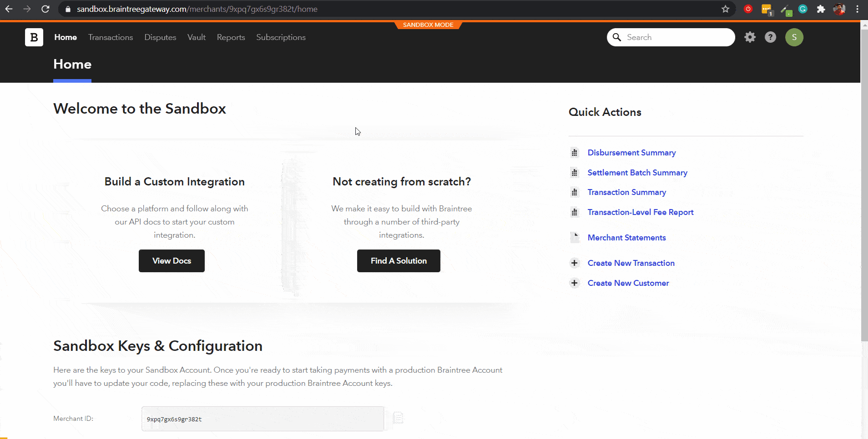
Task: Bookmark this page with the star icon
Action: 725,9
